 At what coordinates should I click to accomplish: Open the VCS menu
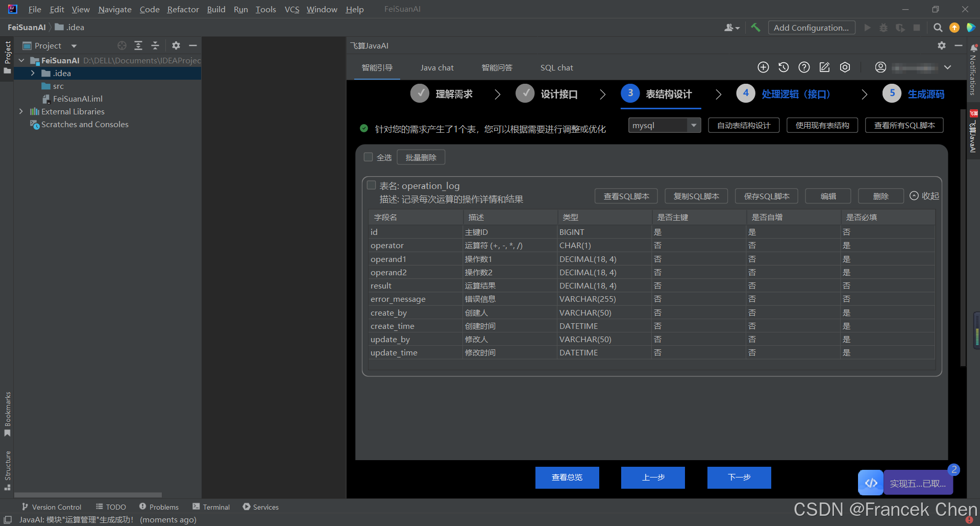coord(292,9)
